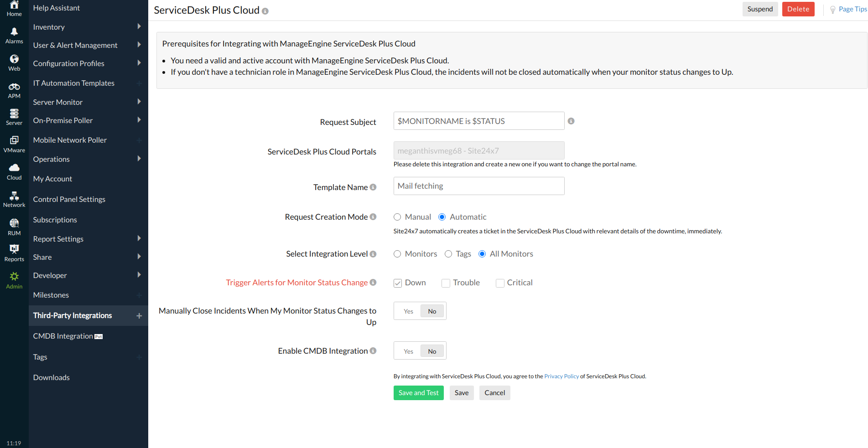Expand Report Settings arrow
This screenshot has width=868, height=448.
pyautogui.click(x=139, y=238)
